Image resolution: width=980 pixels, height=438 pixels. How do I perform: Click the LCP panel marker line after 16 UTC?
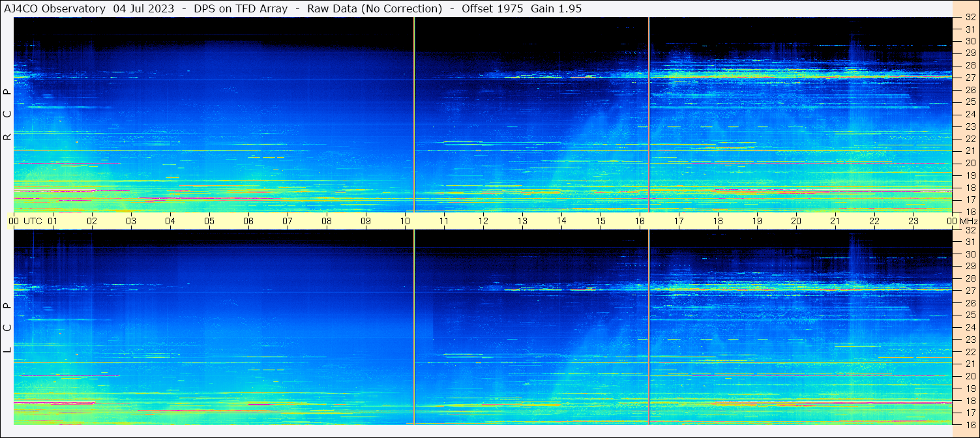649,327
